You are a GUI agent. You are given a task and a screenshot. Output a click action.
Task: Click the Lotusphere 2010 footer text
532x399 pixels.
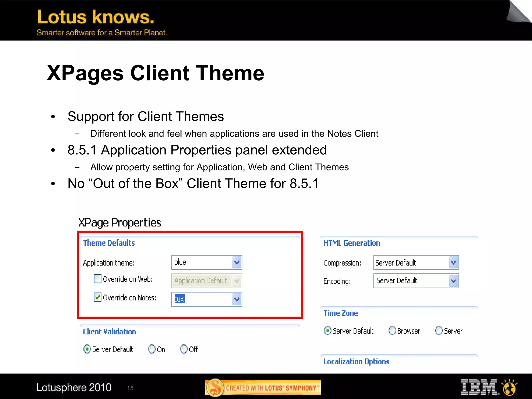[x=74, y=387]
